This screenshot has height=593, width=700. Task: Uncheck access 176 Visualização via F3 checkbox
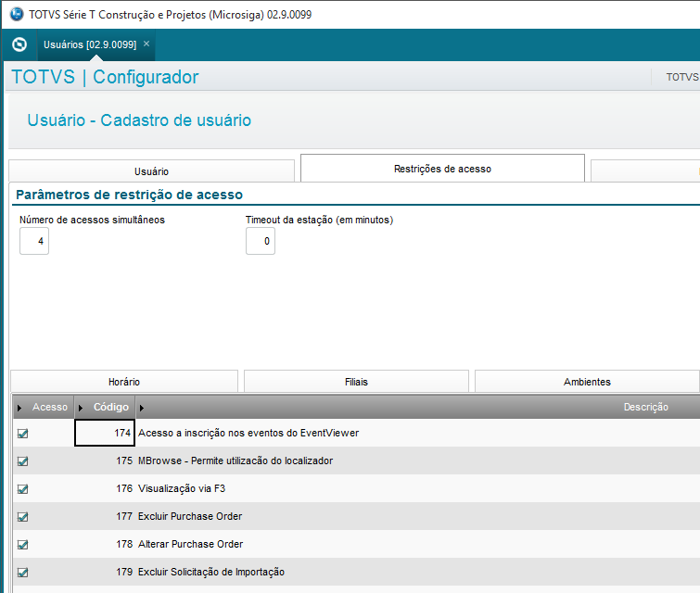(23, 489)
